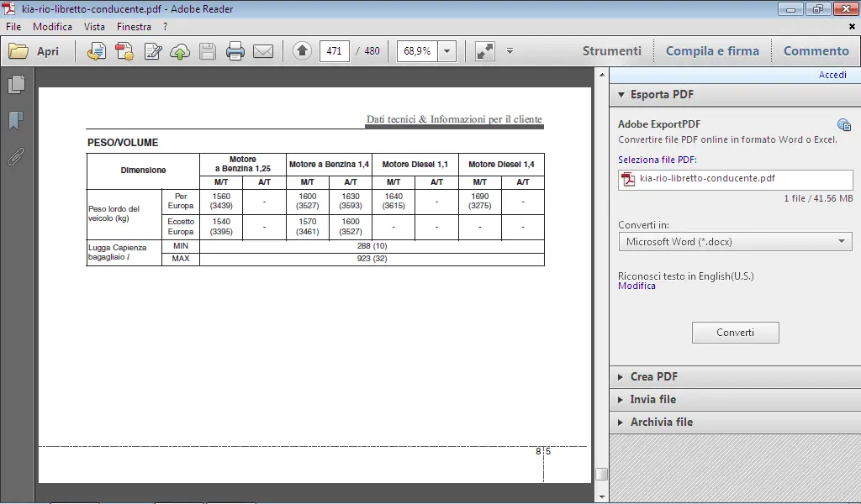
Task: Click the Motore Diesel 1,4 header
Action: (501, 164)
